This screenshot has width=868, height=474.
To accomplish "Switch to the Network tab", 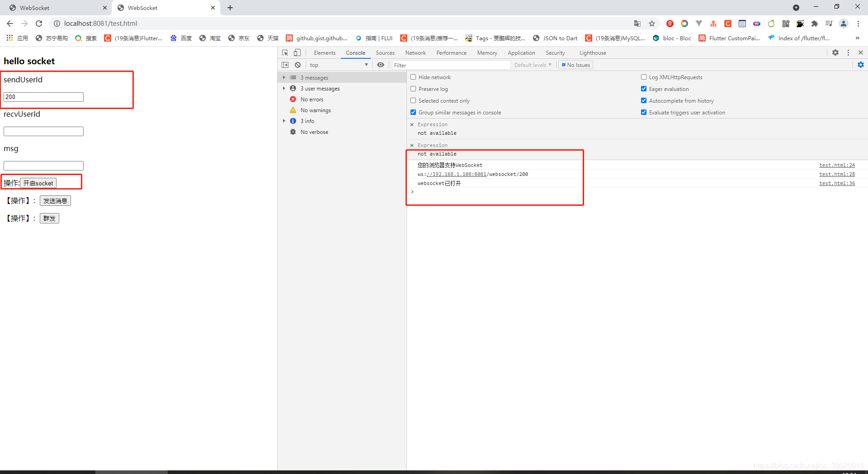I will (415, 53).
